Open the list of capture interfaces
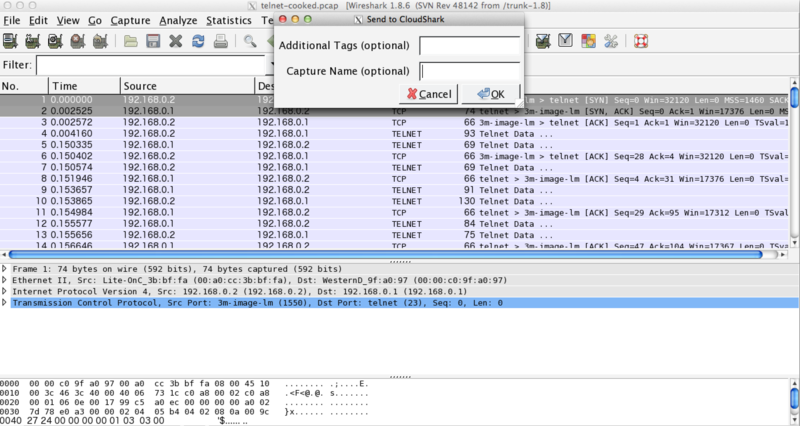This screenshot has height=426, width=800. tap(10, 41)
